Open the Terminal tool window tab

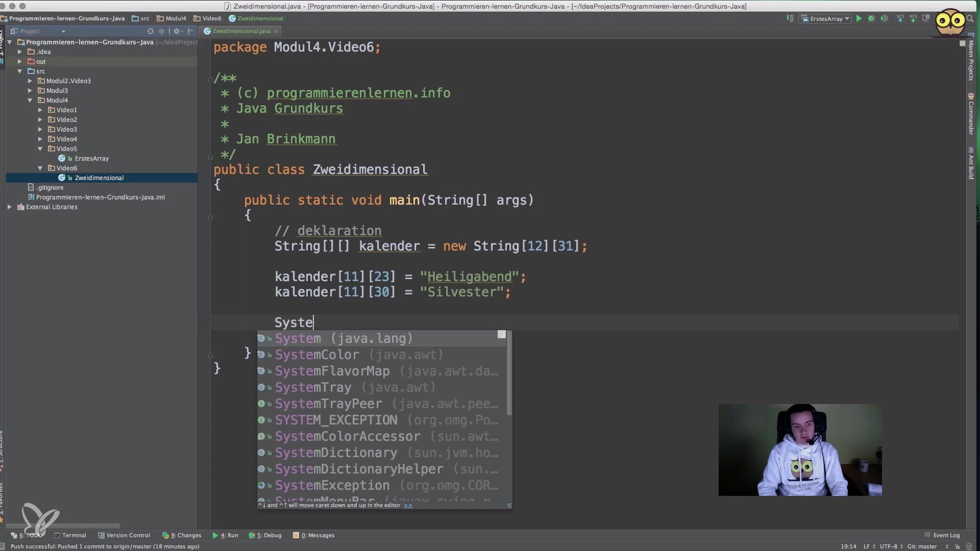coord(70,535)
